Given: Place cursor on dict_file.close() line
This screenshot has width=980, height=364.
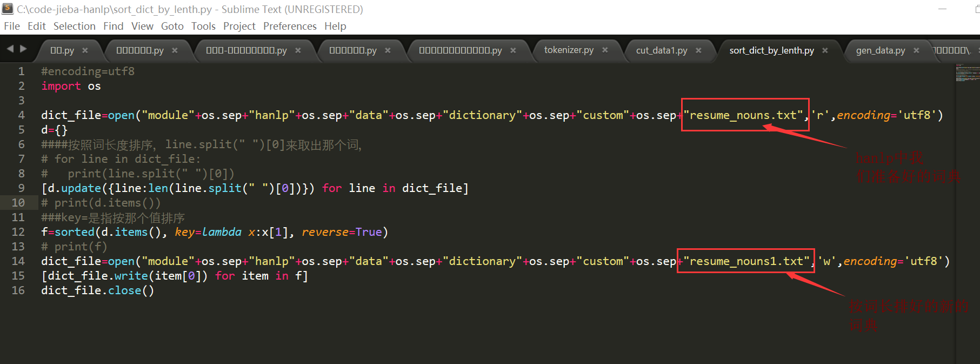Looking at the screenshot, I should (98, 290).
